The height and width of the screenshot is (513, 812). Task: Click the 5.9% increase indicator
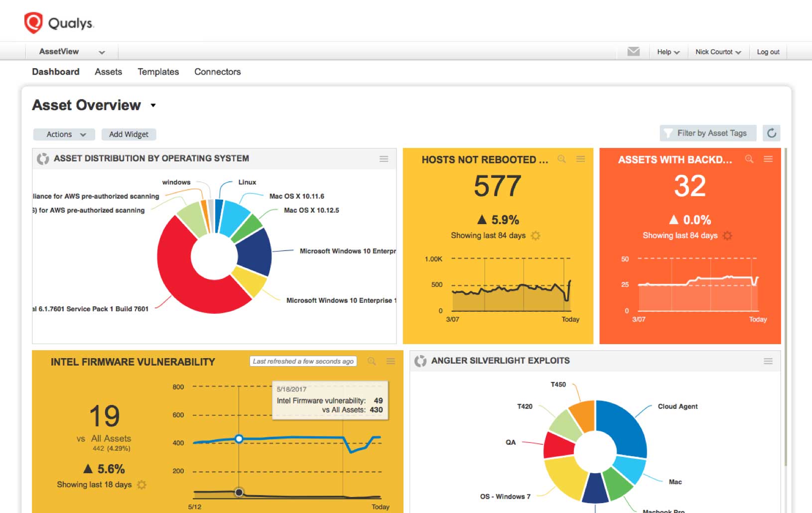tap(498, 220)
